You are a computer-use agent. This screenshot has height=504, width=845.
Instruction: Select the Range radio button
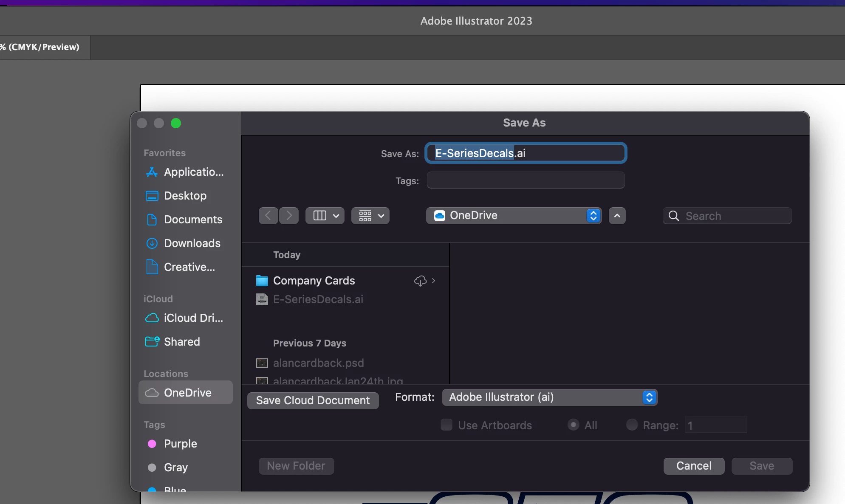632,425
